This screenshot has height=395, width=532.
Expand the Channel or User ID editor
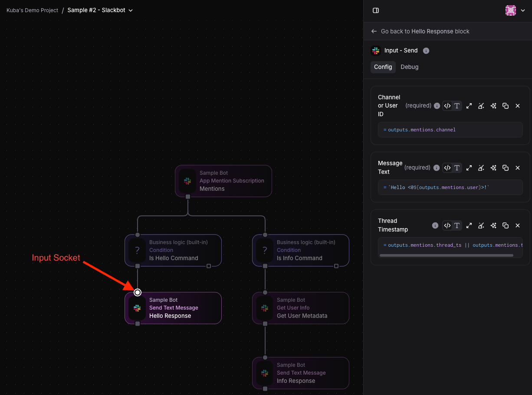[469, 106]
